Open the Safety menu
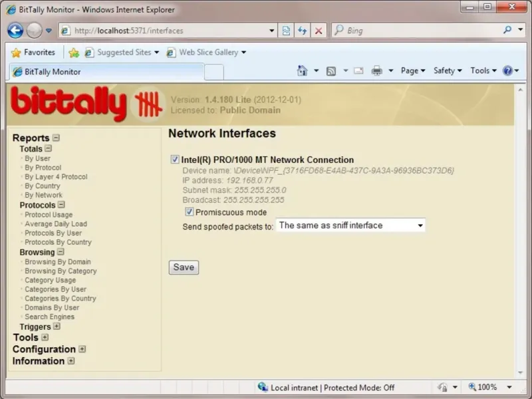This screenshot has width=532, height=399. pos(448,70)
